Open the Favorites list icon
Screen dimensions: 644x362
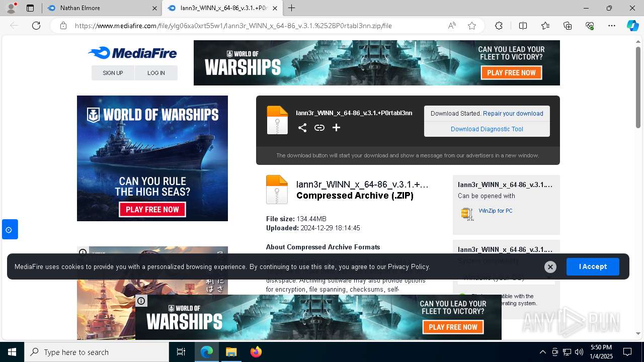point(545,26)
